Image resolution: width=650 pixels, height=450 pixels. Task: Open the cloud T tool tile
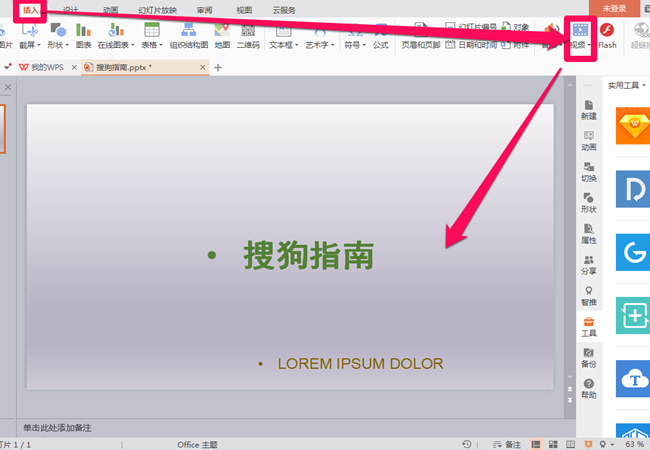(x=633, y=379)
